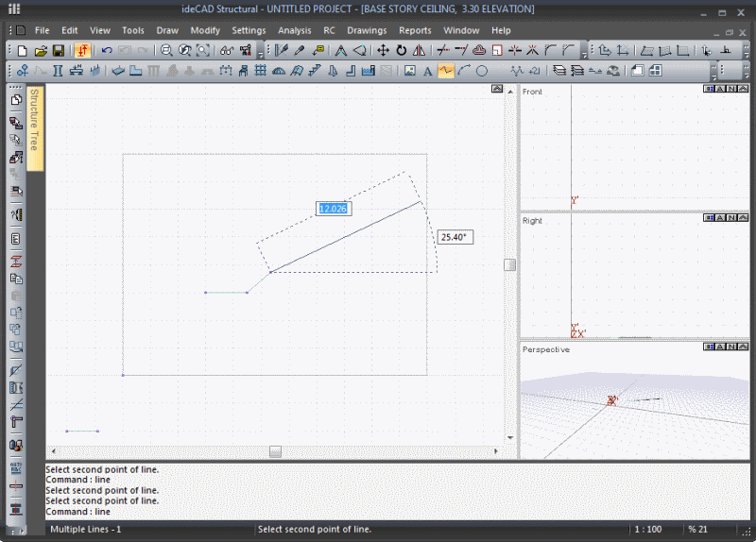The image size is (756, 542).
Task: Click the four-pane window layout icon
Action: tap(655, 72)
